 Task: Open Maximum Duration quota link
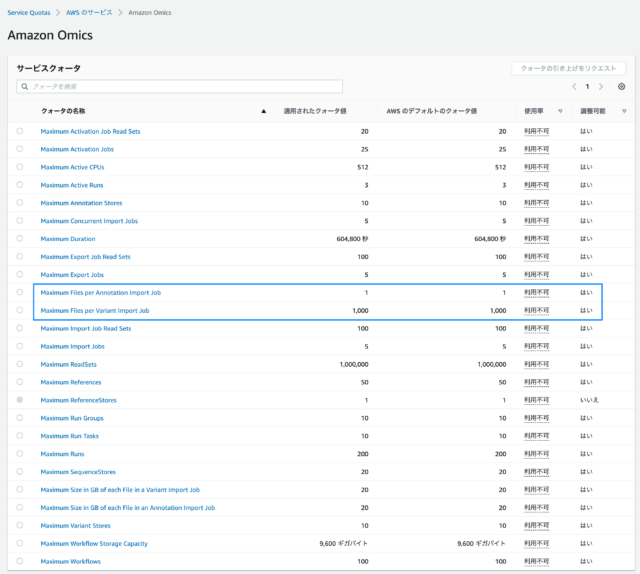[68, 239]
